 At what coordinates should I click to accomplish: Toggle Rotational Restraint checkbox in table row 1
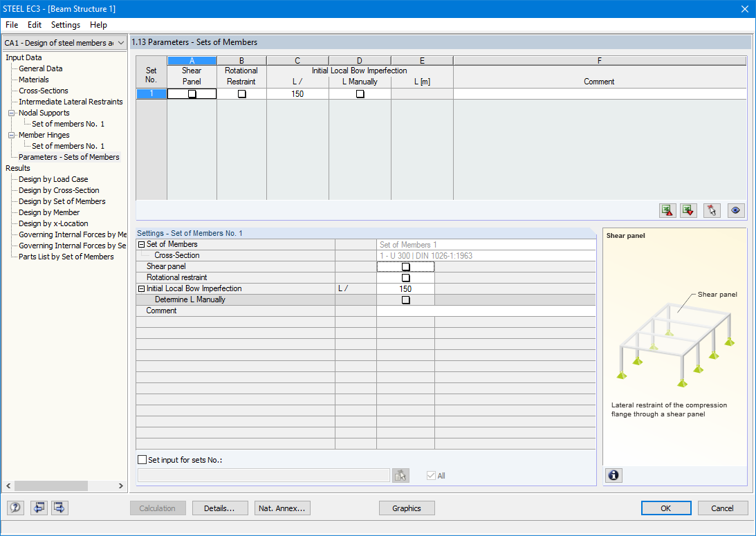(x=241, y=94)
